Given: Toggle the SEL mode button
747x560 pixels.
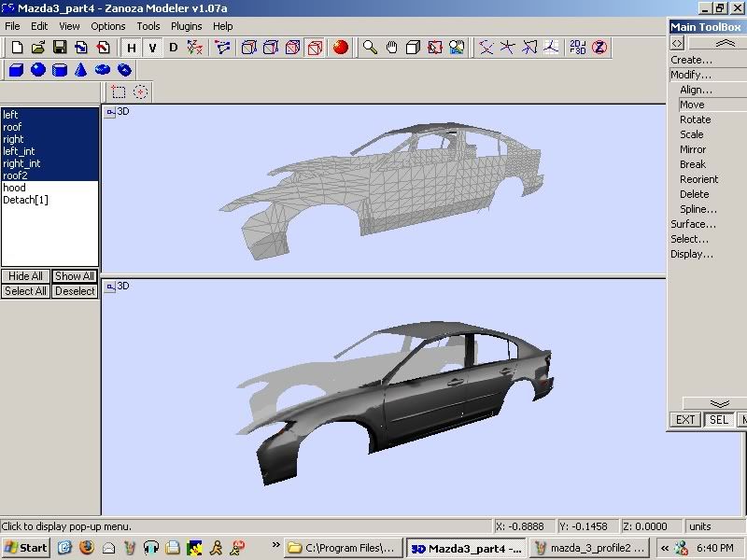Looking at the screenshot, I should point(718,420).
